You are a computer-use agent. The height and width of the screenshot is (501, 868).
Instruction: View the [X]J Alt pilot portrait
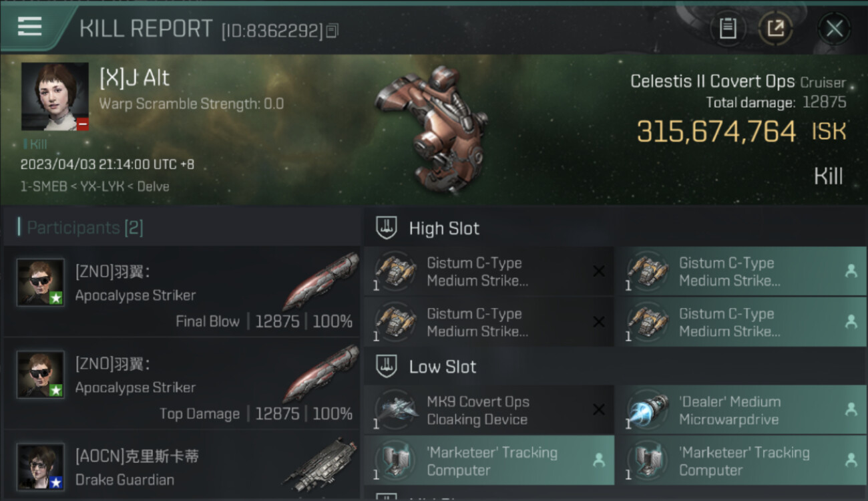click(55, 97)
